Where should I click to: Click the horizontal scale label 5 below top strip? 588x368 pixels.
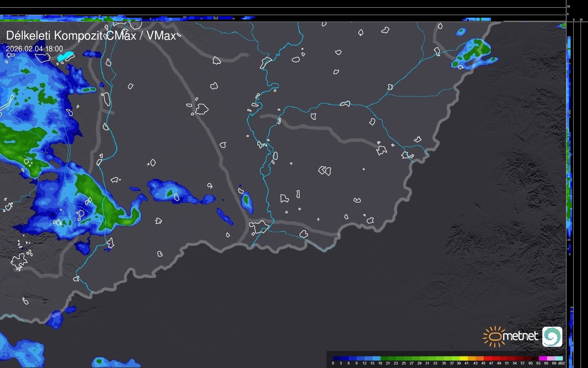574,20
